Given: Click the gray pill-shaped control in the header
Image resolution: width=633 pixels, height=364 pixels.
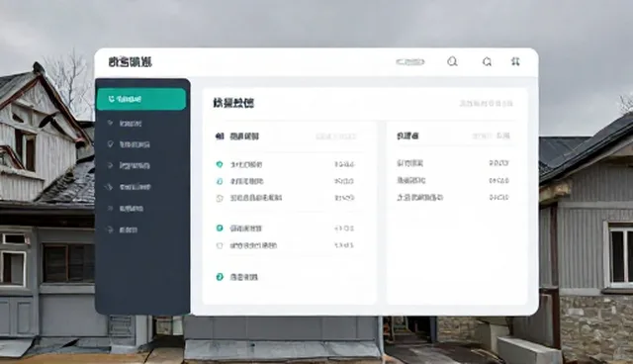Looking at the screenshot, I should [x=409, y=61].
